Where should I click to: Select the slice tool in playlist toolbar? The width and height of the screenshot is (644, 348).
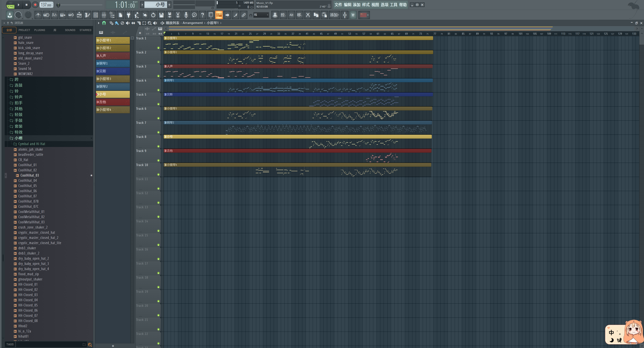[139, 23]
